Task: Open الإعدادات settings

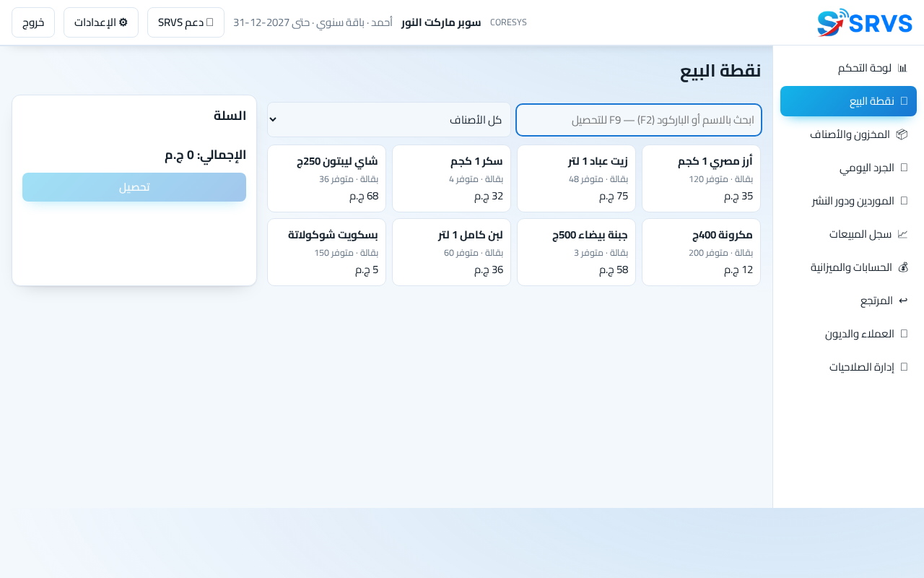Action: tap(101, 22)
